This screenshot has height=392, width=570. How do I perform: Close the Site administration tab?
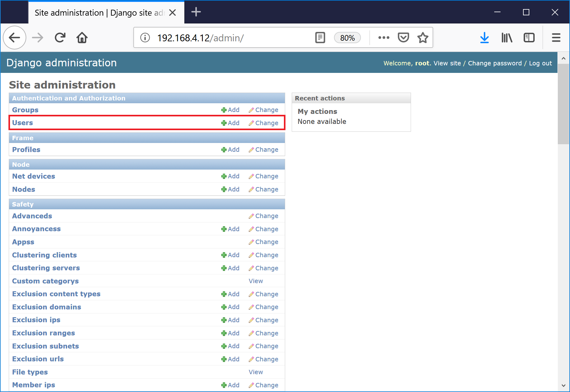pos(172,13)
